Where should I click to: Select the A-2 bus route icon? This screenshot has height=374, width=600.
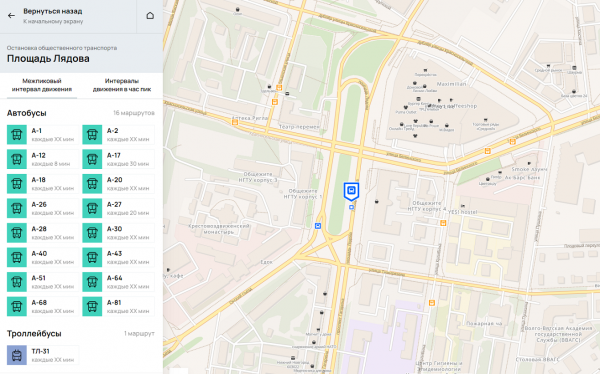(92, 135)
